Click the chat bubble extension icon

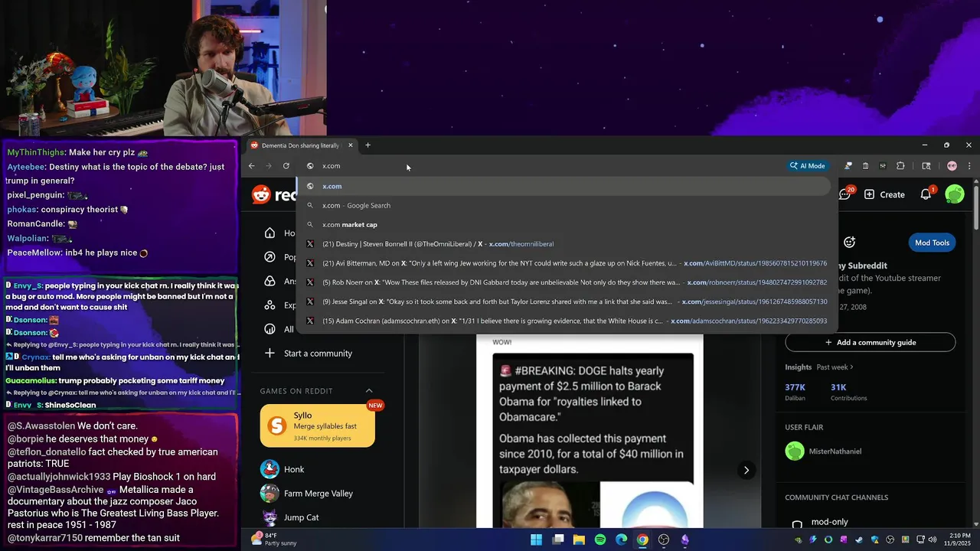[x=848, y=166]
